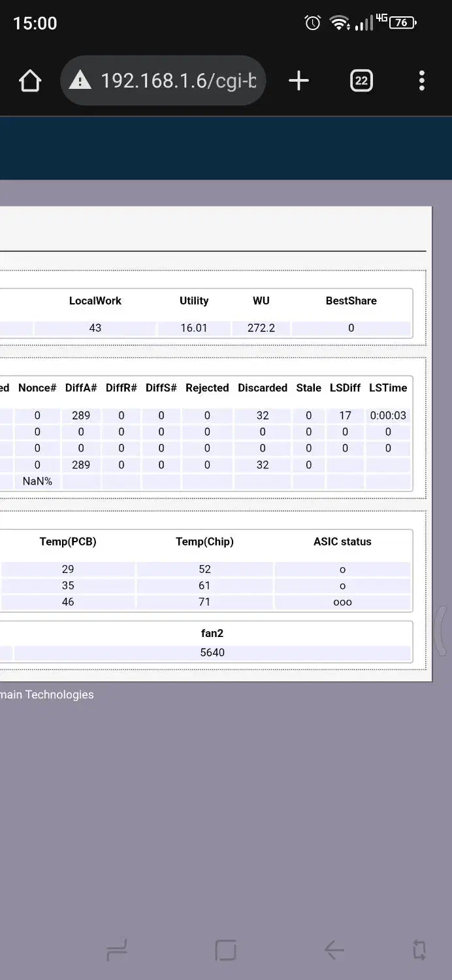
Task: Select the Temp(PCB) column header
Action: pos(68,542)
